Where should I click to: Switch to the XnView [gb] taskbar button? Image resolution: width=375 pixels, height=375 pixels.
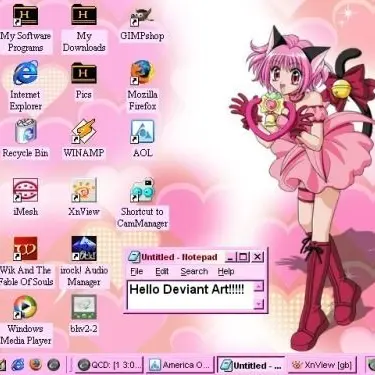point(322,365)
